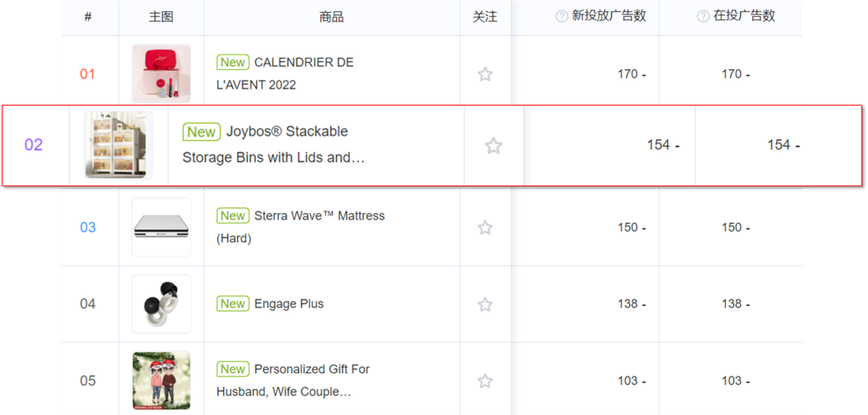The width and height of the screenshot is (868, 415).
Task: Sort by the 在投广告数 column header
Action: pyautogui.click(x=744, y=16)
